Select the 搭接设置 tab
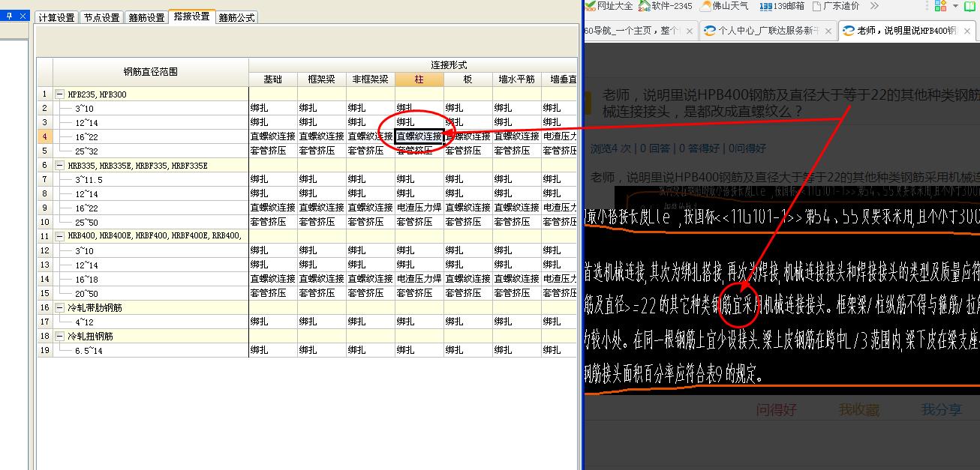The height and width of the screenshot is (470, 980). pos(192,16)
